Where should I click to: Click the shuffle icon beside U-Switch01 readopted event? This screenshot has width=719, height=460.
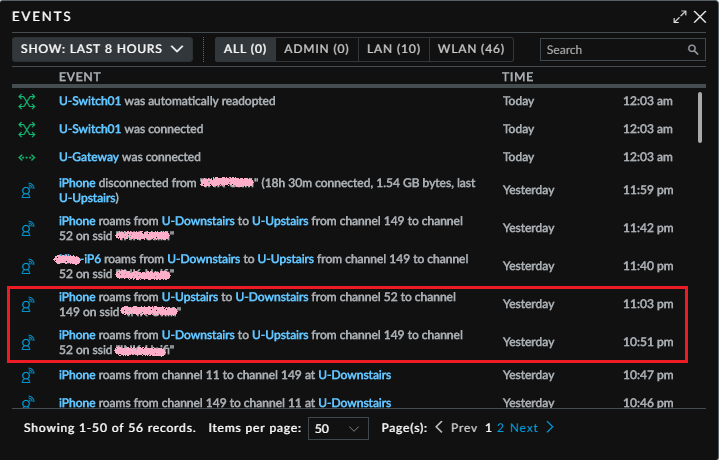[27, 101]
